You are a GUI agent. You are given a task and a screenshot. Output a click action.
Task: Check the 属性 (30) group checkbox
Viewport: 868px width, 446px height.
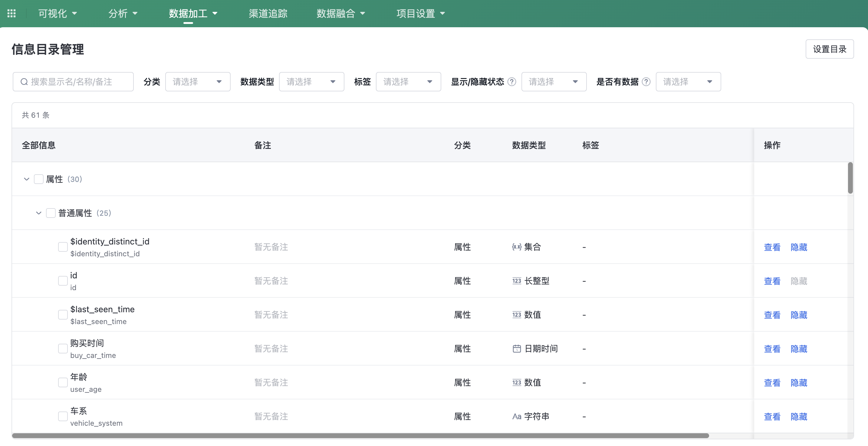click(x=39, y=179)
